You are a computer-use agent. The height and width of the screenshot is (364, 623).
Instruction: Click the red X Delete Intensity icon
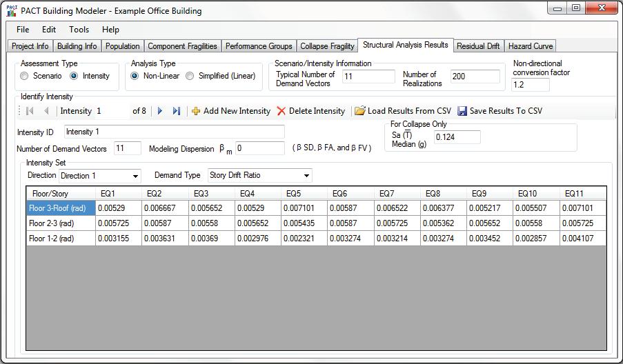pos(281,111)
